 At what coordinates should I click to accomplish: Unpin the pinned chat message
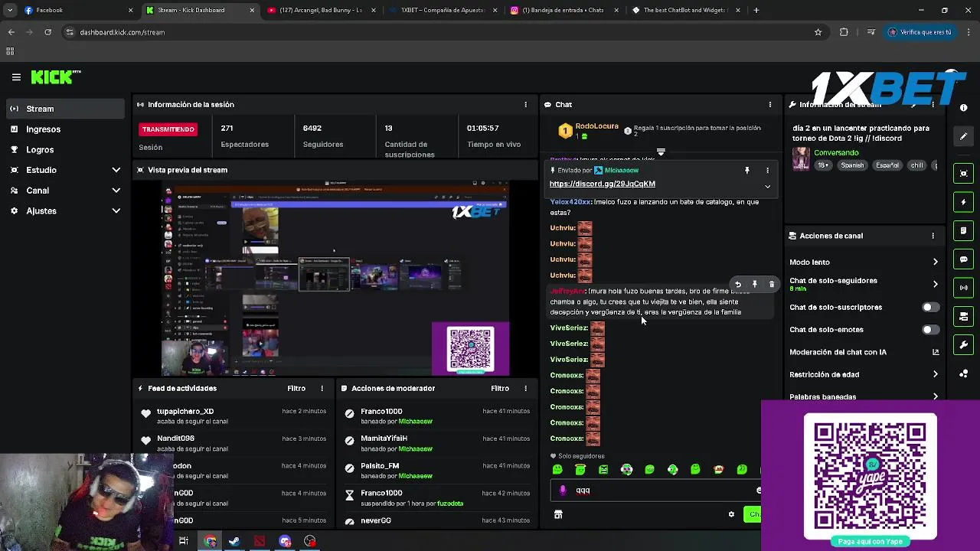pos(747,171)
